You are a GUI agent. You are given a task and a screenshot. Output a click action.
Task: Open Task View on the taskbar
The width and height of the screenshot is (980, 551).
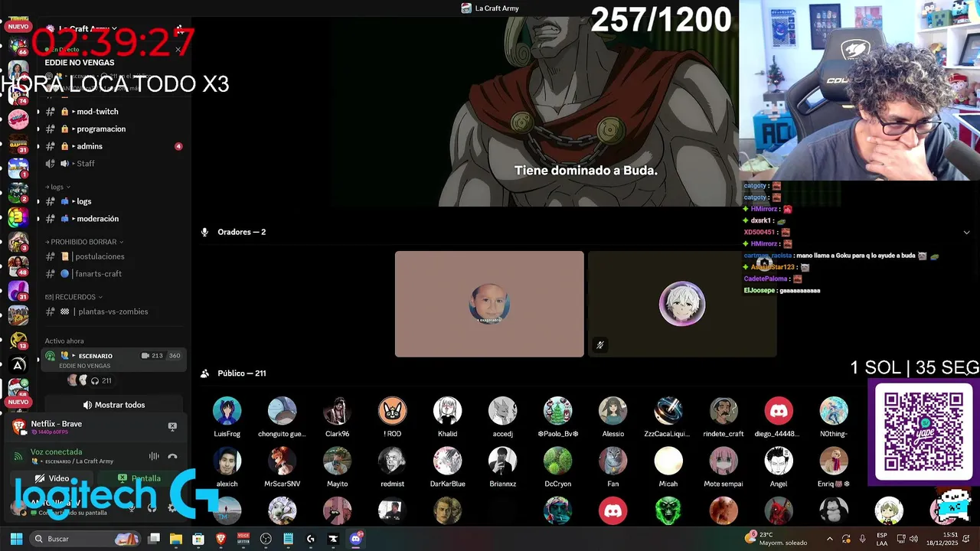(x=154, y=539)
